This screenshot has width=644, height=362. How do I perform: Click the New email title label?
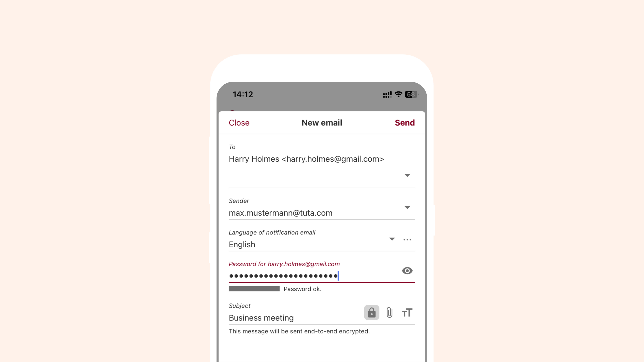click(322, 123)
